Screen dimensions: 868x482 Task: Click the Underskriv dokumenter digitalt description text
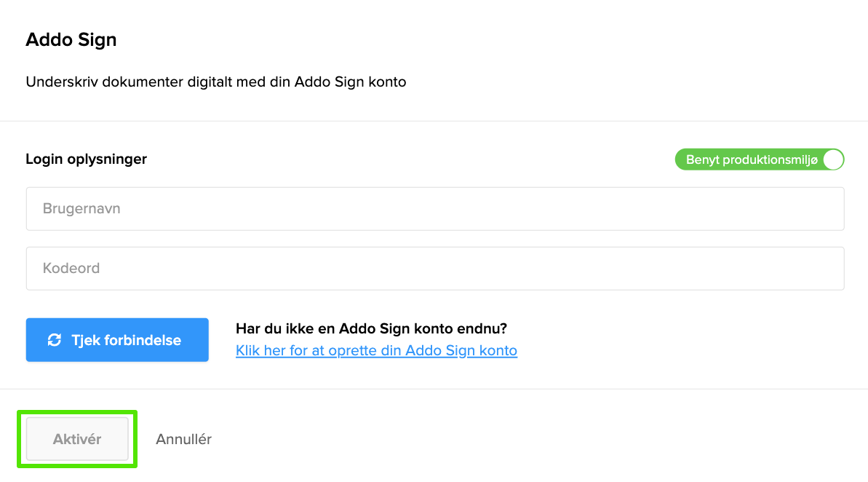pos(215,82)
